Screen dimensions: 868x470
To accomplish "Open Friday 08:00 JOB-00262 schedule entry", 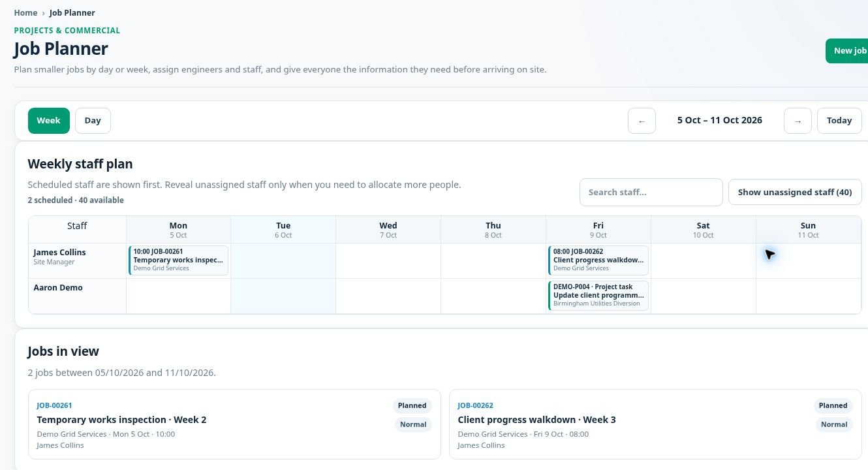I will (x=598, y=260).
